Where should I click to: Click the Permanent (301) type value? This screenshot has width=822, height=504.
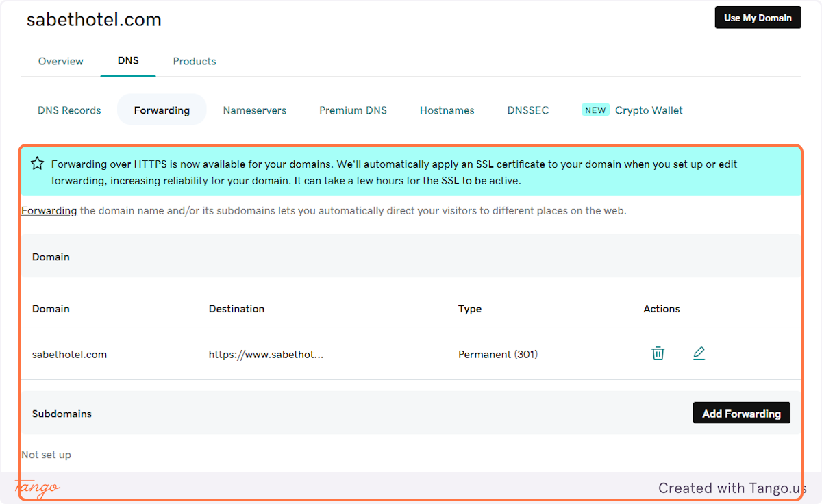pyautogui.click(x=498, y=354)
